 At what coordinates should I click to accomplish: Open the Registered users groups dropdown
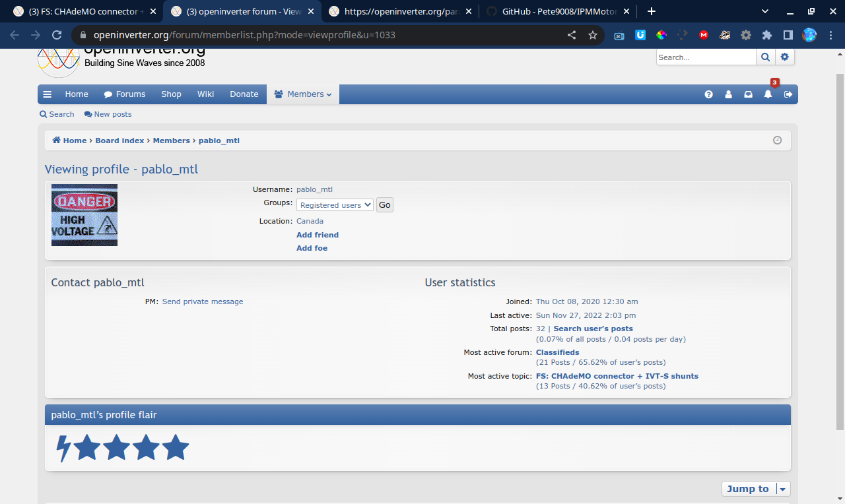pyautogui.click(x=335, y=205)
